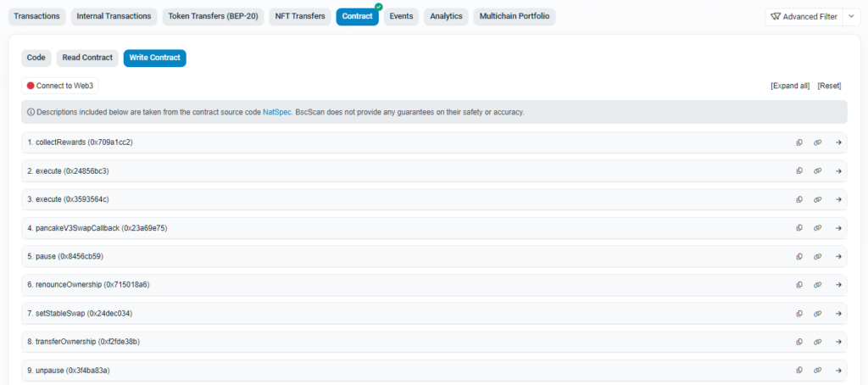This screenshot has width=868, height=385.
Task: Open the NatSpec link
Action: coord(276,112)
